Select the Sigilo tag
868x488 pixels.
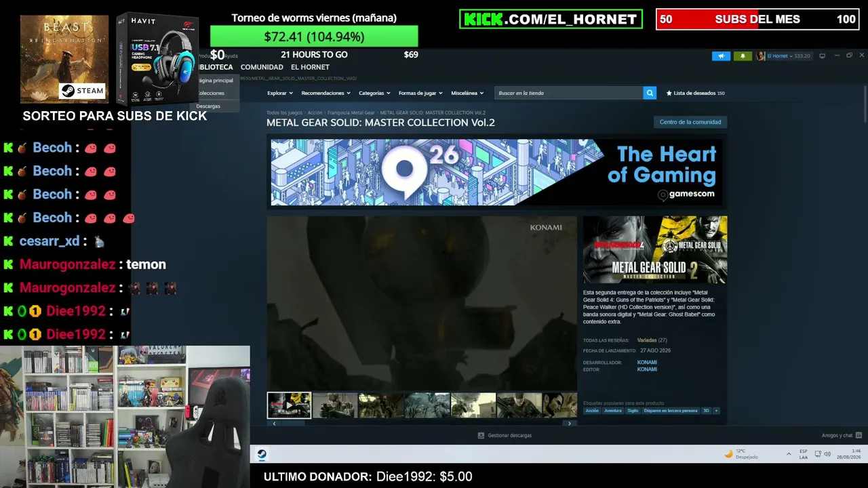click(x=633, y=411)
